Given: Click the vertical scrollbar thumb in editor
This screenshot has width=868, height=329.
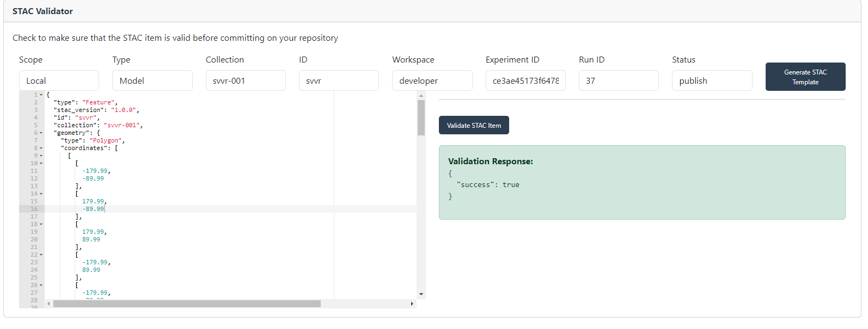Looking at the screenshot, I should (x=421, y=117).
